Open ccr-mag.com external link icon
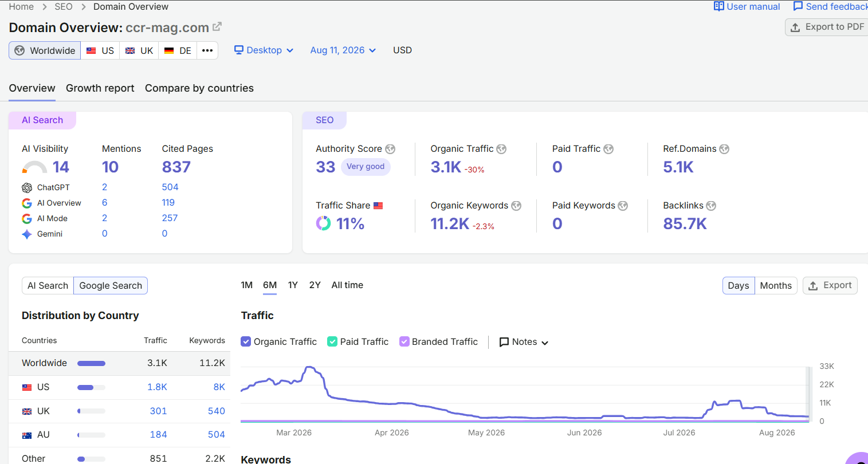Screen dimensions: 868x464 tap(217, 27)
